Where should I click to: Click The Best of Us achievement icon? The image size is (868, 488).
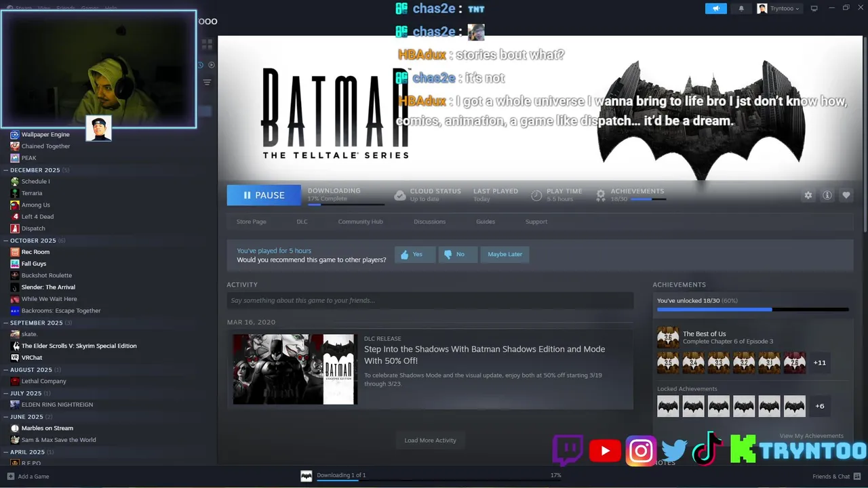[668, 337]
